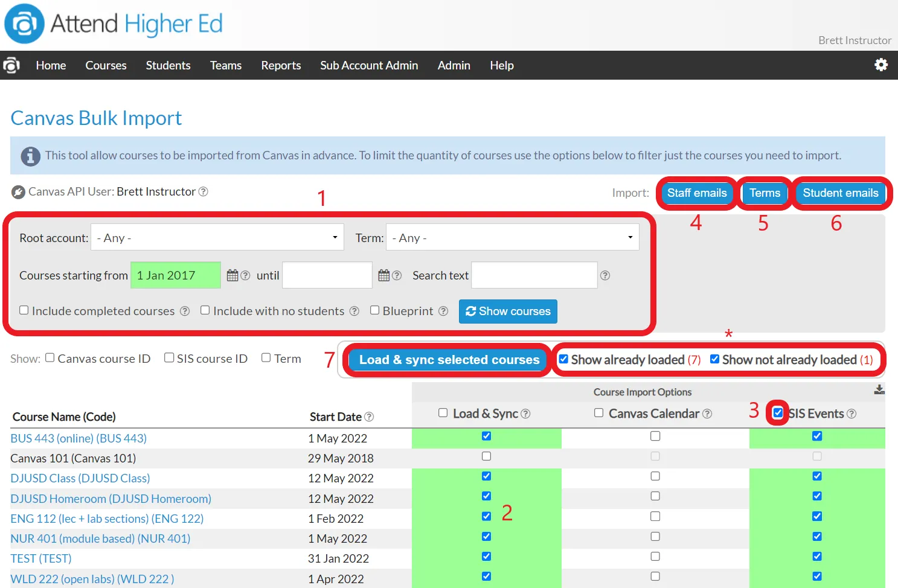Open the Term dropdown
The image size is (898, 588).
coord(513,237)
